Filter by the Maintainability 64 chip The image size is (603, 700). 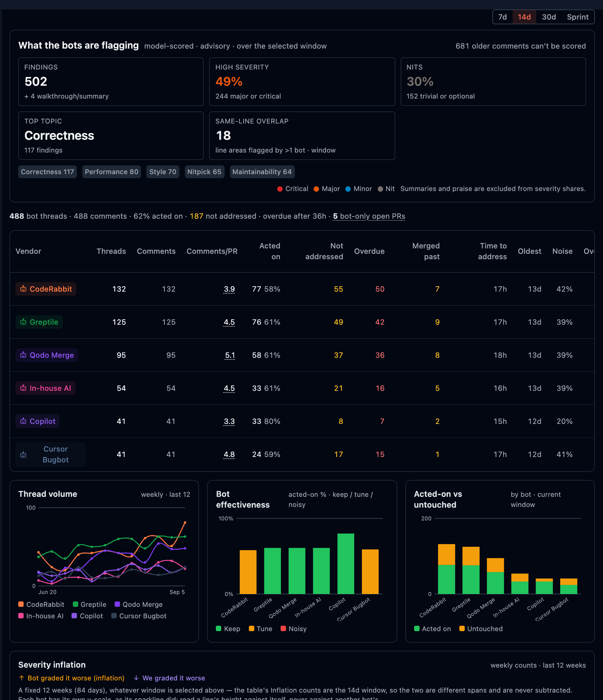262,171
